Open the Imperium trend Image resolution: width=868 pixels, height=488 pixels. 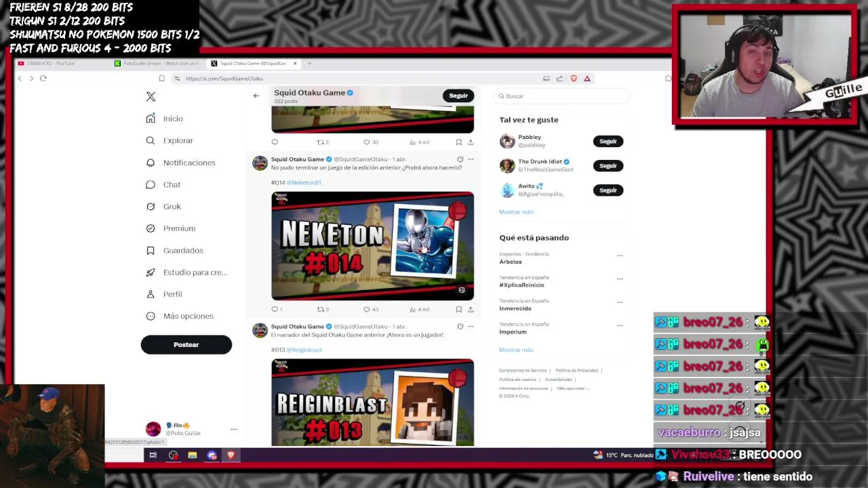point(513,331)
